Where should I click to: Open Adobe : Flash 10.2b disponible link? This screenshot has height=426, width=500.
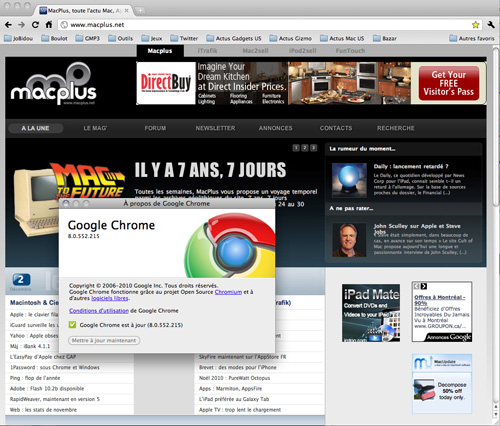point(47,389)
